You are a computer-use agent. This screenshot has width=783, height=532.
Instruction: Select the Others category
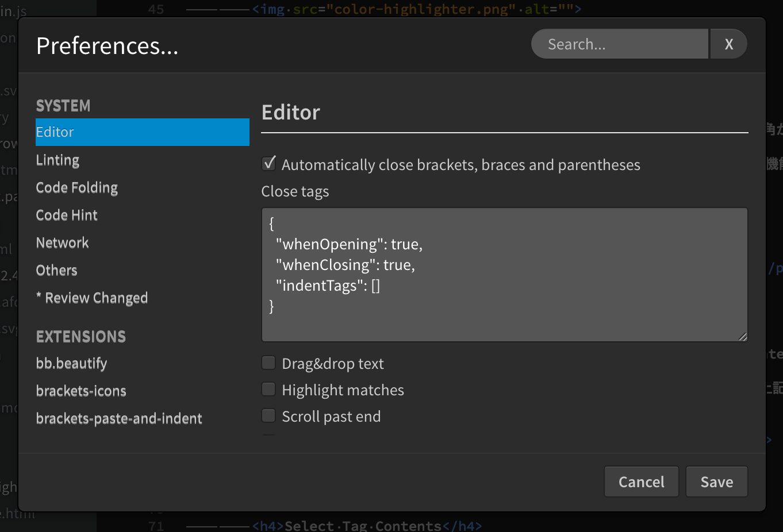[x=56, y=271]
